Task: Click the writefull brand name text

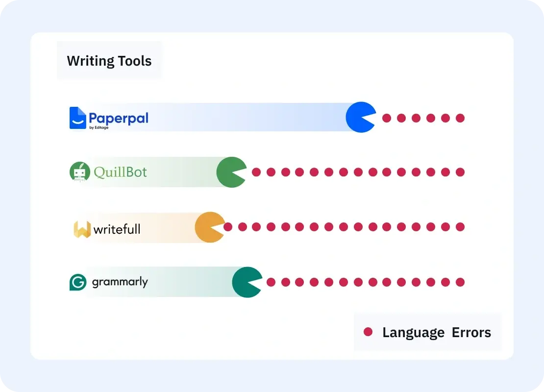Action: pos(117,229)
